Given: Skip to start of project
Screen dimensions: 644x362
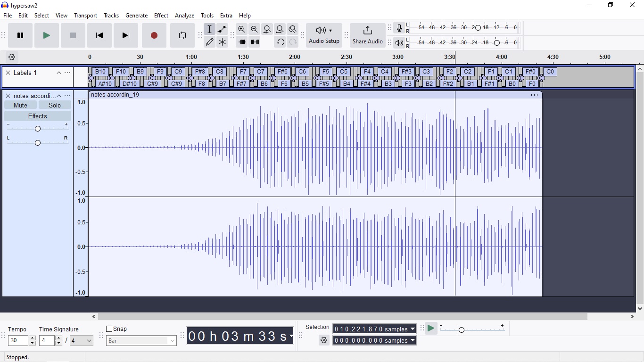Looking at the screenshot, I should coord(99,35).
